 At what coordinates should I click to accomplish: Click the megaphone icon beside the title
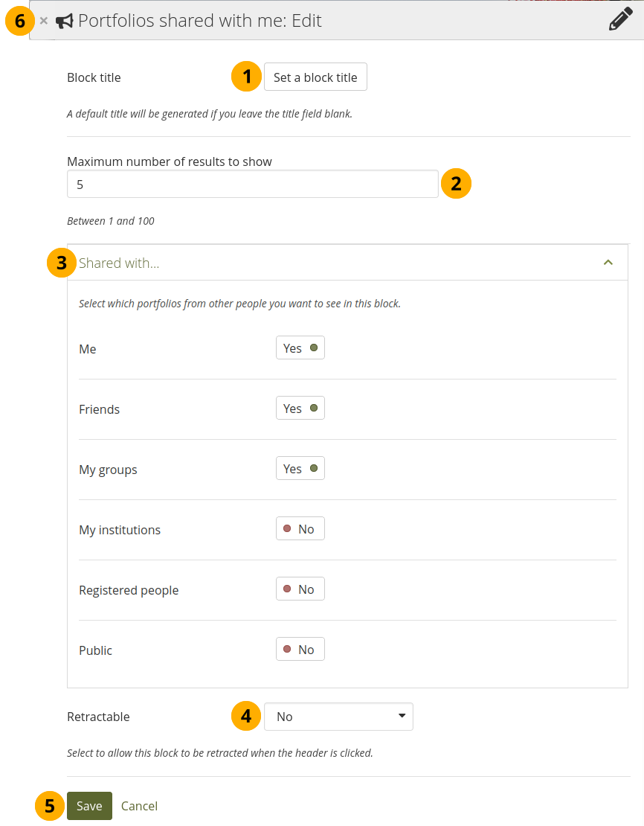(x=65, y=21)
